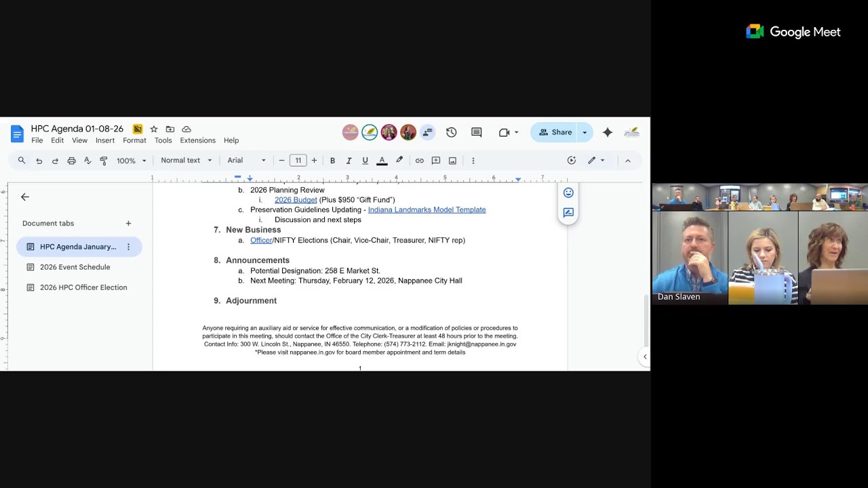The height and width of the screenshot is (488, 868).
Task: Click the Share button
Action: 555,132
